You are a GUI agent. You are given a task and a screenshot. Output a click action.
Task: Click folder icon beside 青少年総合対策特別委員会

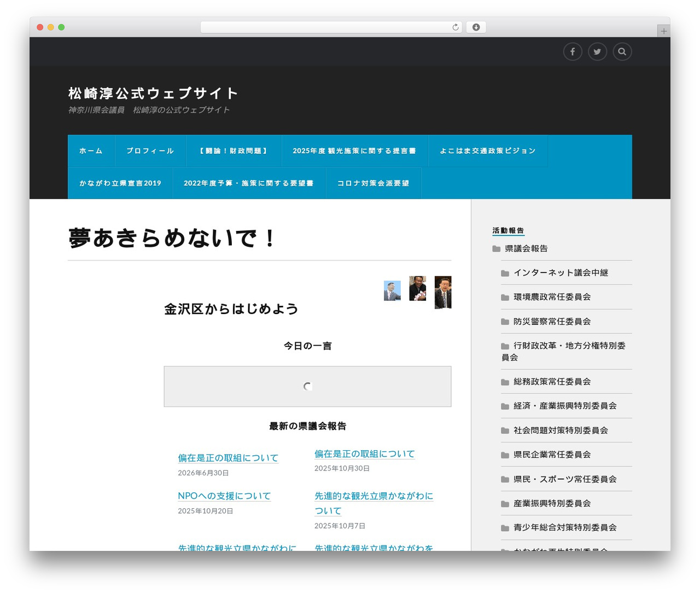click(505, 528)
